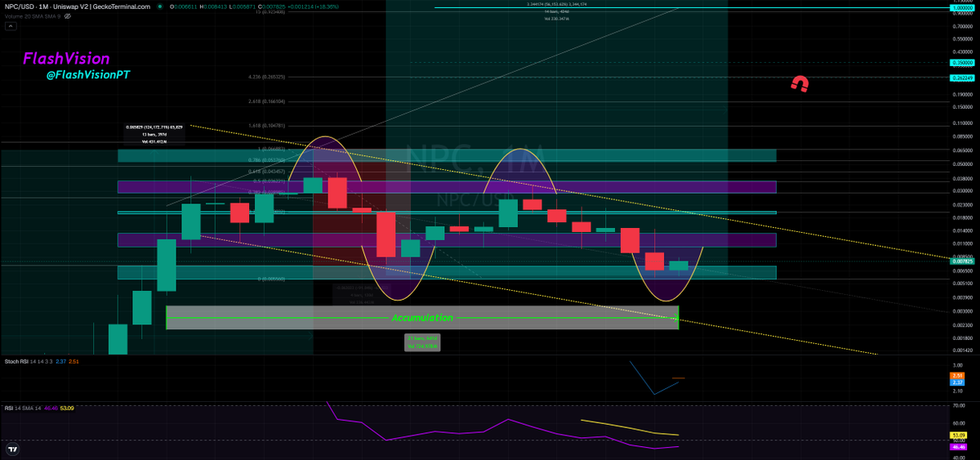Click the purple 46.46 RSI axis label
The width and height of the screenshot is (980, 460).
point(959,447)
